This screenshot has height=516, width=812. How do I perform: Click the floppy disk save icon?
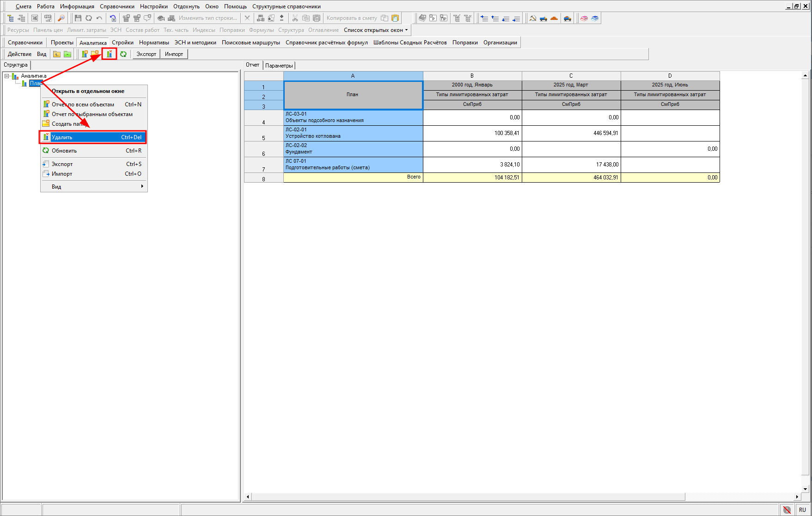(78, 18)
